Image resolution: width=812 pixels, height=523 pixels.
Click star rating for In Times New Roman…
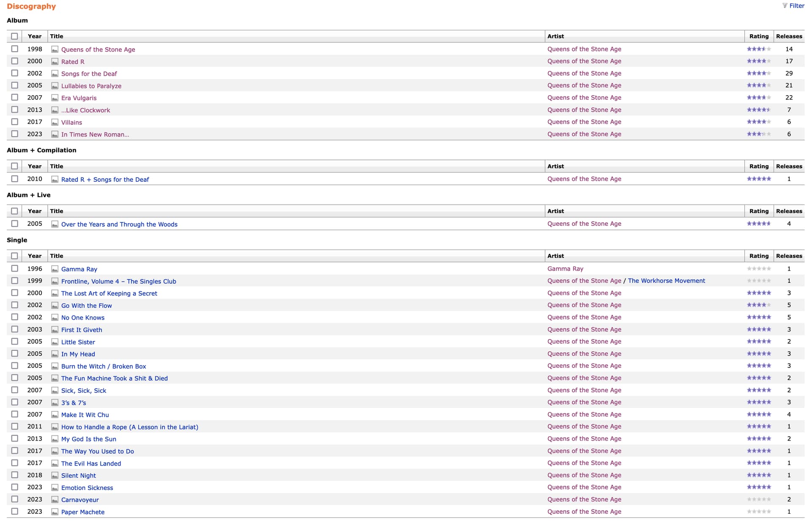pos(759,134)
